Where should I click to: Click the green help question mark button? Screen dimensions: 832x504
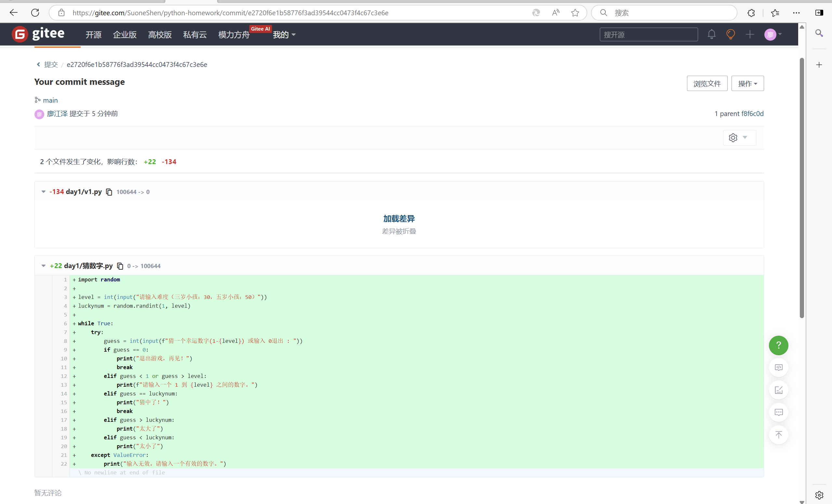coord(778,345)
